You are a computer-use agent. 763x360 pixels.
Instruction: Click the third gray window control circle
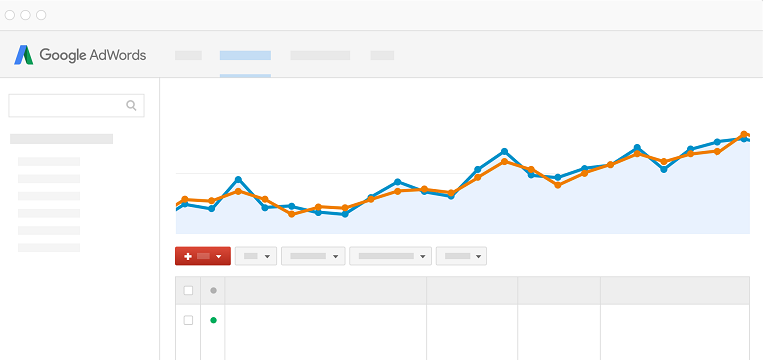click(41, 15)
